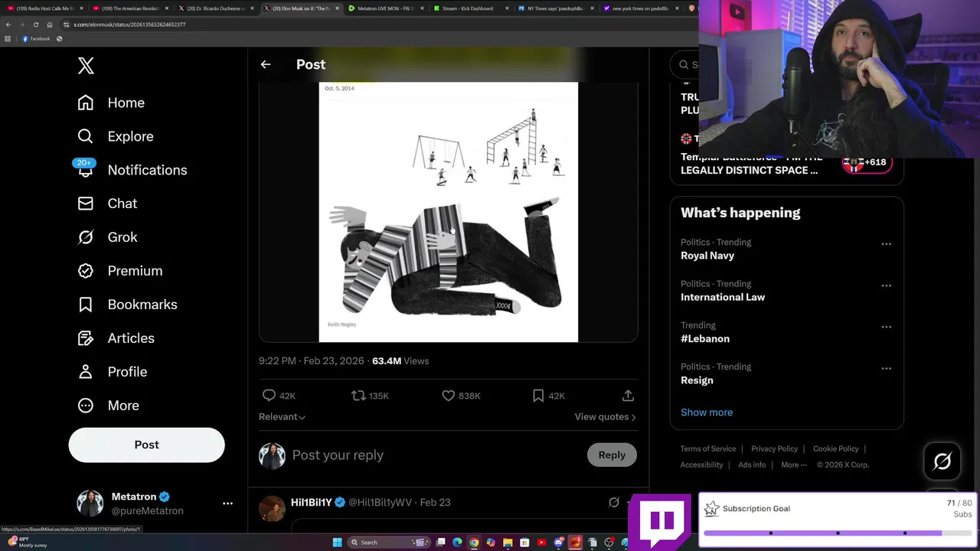Image resolution: width=980 pixels, height=551 pixels.
Task: Open the Home page
Action: point(111,103)
